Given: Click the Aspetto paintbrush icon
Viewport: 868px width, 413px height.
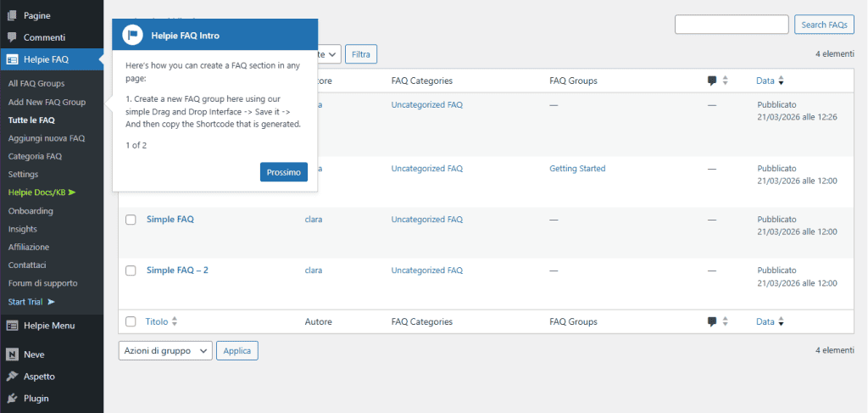Looking at the screenshot, I should point(12,377).
